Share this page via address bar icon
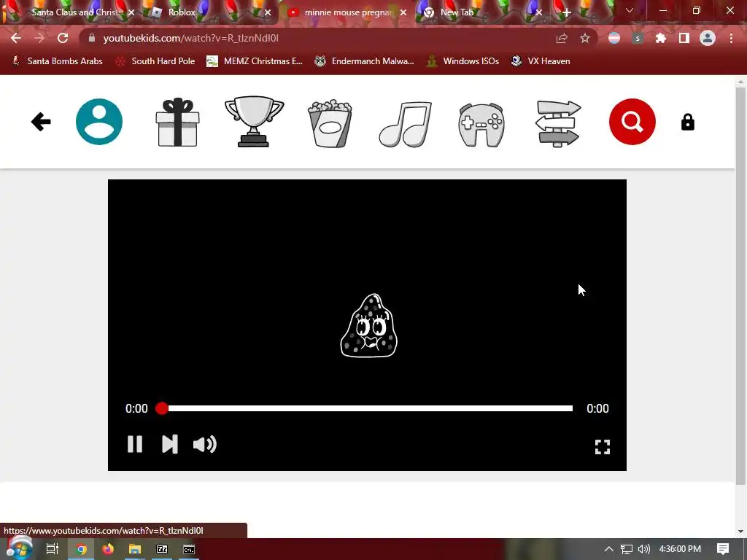This screenshot has width=747, height=560. 562,39
